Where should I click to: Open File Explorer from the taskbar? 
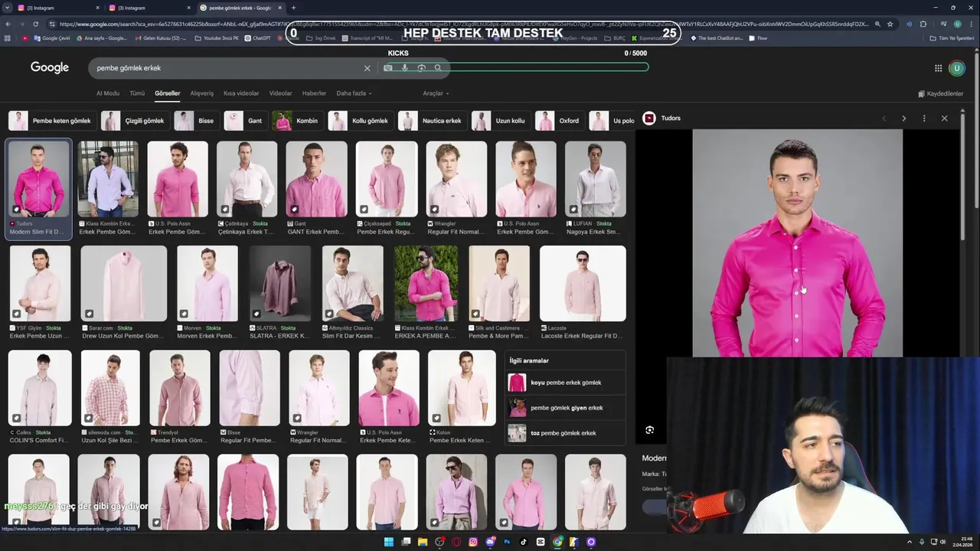[422, 542]
